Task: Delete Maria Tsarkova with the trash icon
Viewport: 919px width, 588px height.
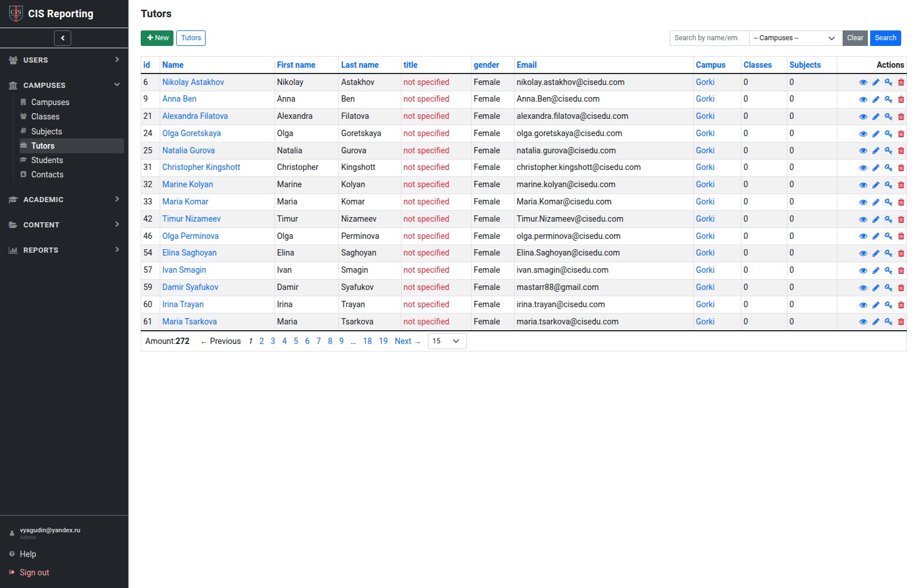Action: click(x=901, y=322)
